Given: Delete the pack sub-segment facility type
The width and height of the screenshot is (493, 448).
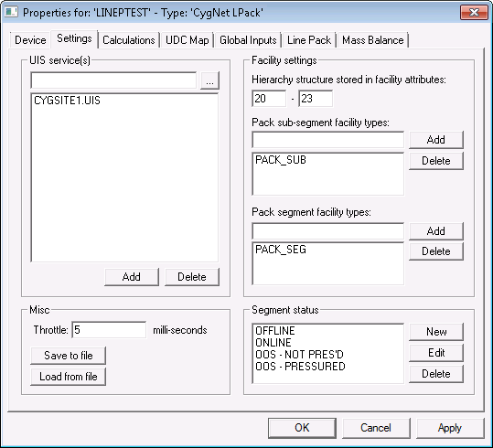Looking at the screenshot, I should (436, 161).
